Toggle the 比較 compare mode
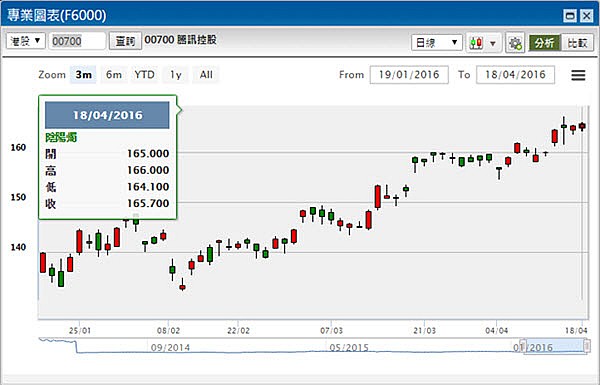The height and width of the screenshot is (385, 600). coord(577,42)
